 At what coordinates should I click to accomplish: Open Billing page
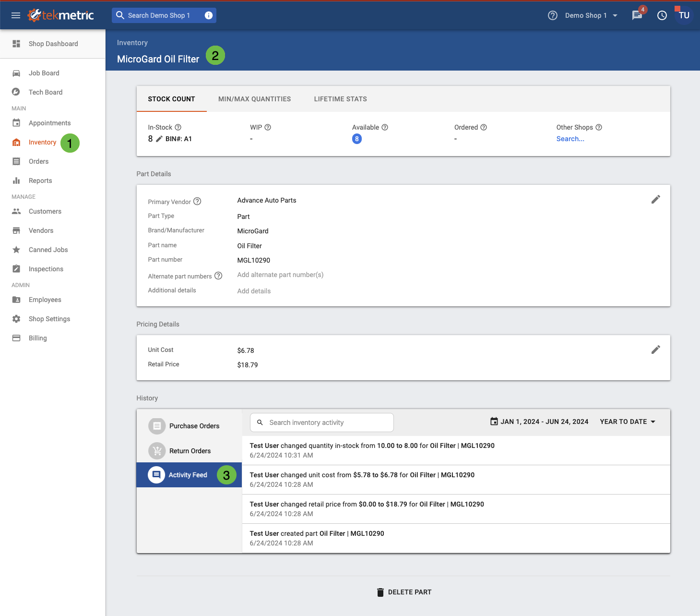pos(53,338)
